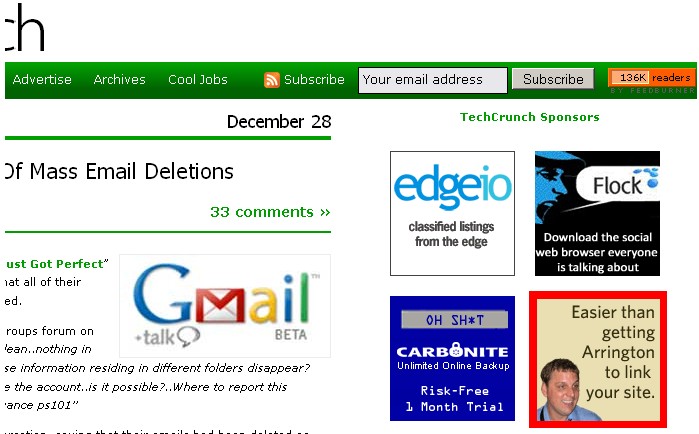Click the December 28 date header
The image size is (699, 434).
279,122
